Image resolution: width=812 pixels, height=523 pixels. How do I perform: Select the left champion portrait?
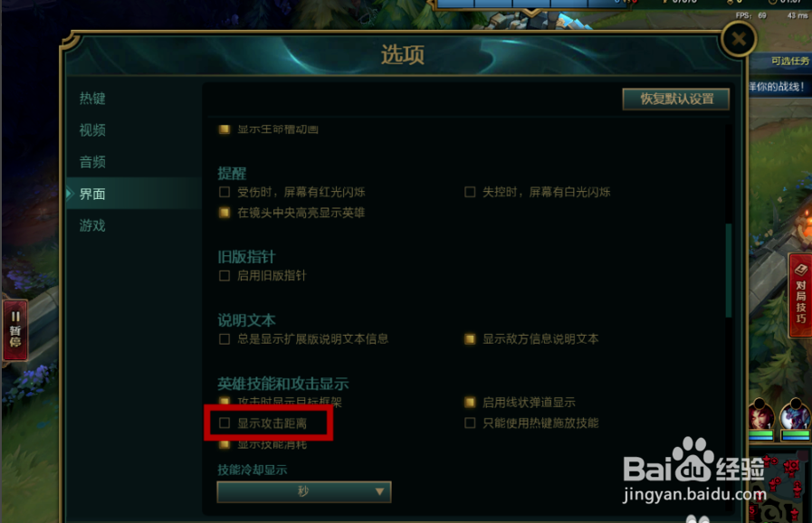[x=761, y=418]
